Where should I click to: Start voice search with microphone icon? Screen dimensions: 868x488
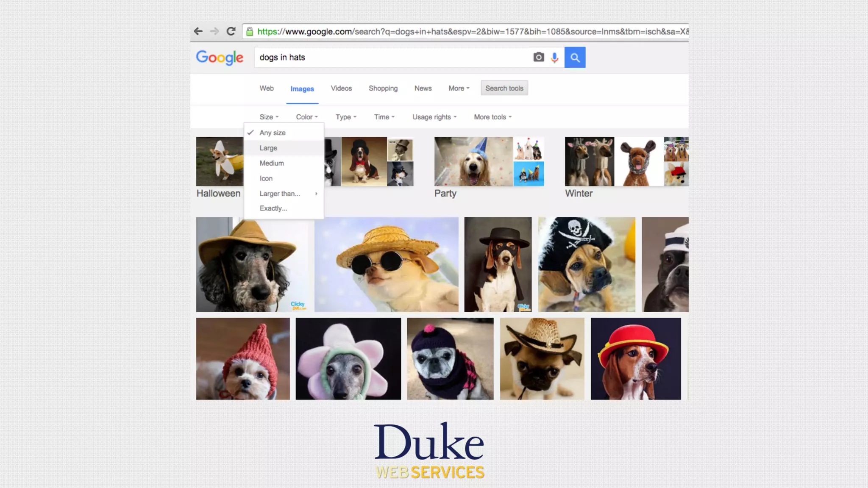[x=554, y=58]
